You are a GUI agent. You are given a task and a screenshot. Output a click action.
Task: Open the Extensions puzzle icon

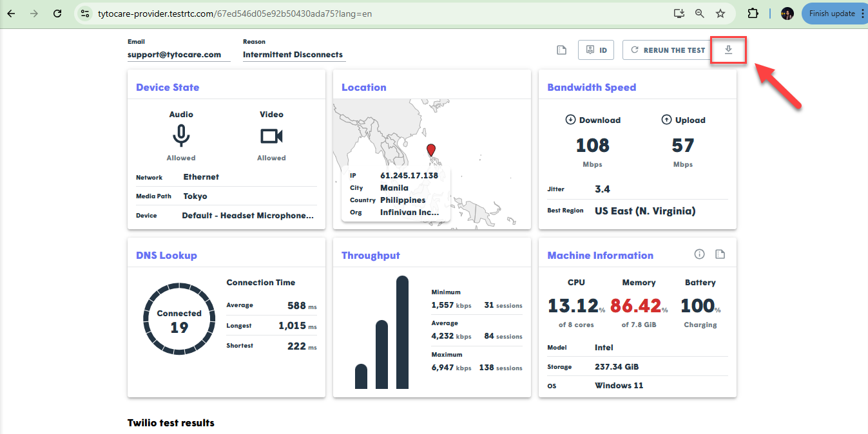(x=753, y=13)
